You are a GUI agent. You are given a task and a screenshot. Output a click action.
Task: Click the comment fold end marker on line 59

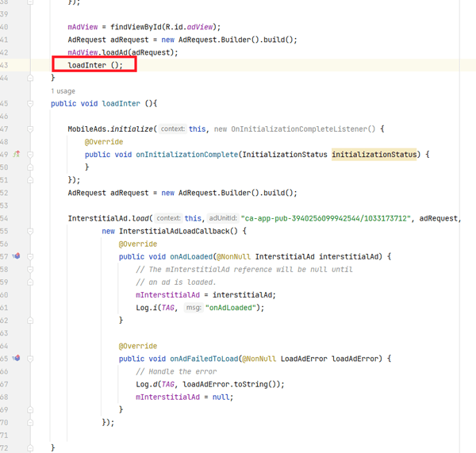30,282
